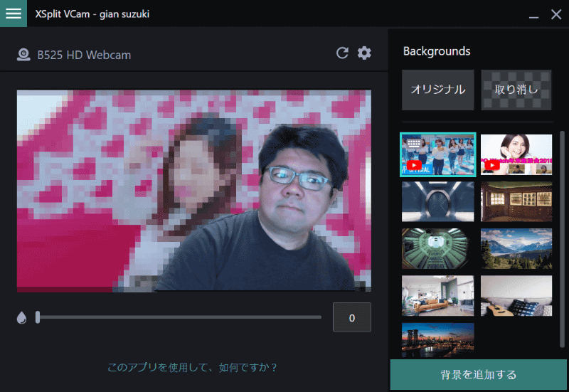
Task: Click the backgrounds list scrollbar
Action: 562,240
